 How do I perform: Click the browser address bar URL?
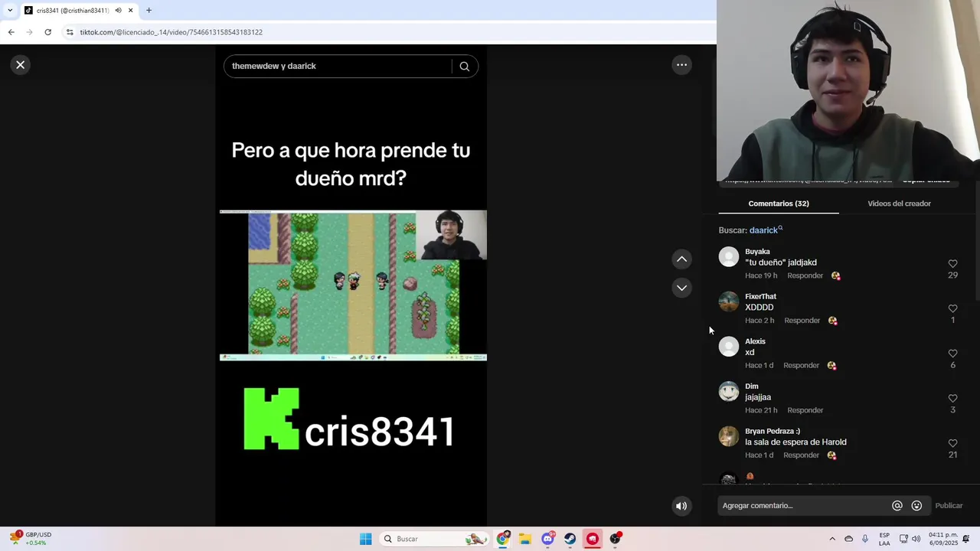(x=171, y=32)
